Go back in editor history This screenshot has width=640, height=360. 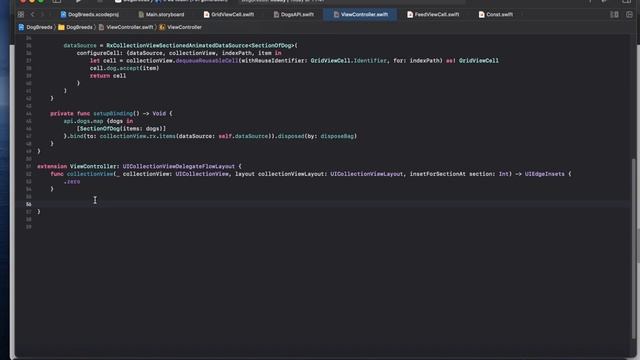click(33, 14)
